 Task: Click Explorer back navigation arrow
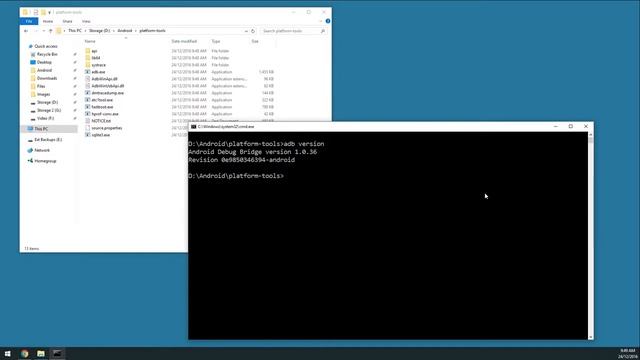click(26, 31)
